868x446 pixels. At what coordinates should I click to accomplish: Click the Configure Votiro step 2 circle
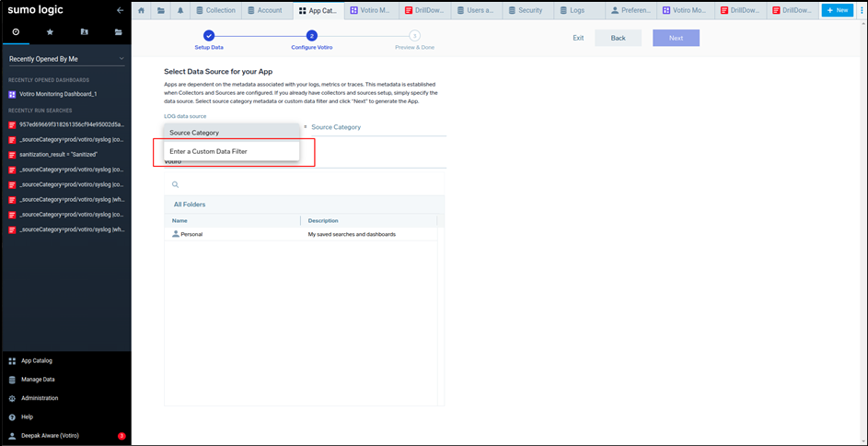pos(312,36)
